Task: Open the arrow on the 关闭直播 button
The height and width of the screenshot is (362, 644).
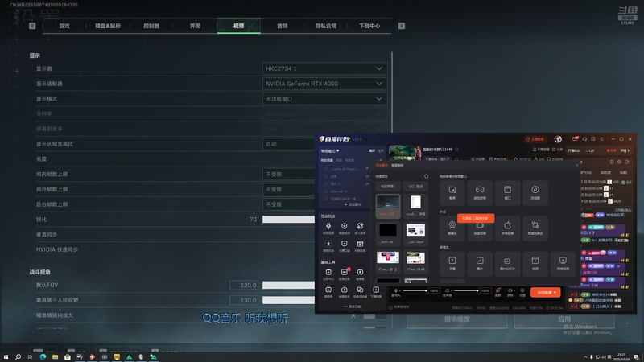Action: (x=555, y=292)
